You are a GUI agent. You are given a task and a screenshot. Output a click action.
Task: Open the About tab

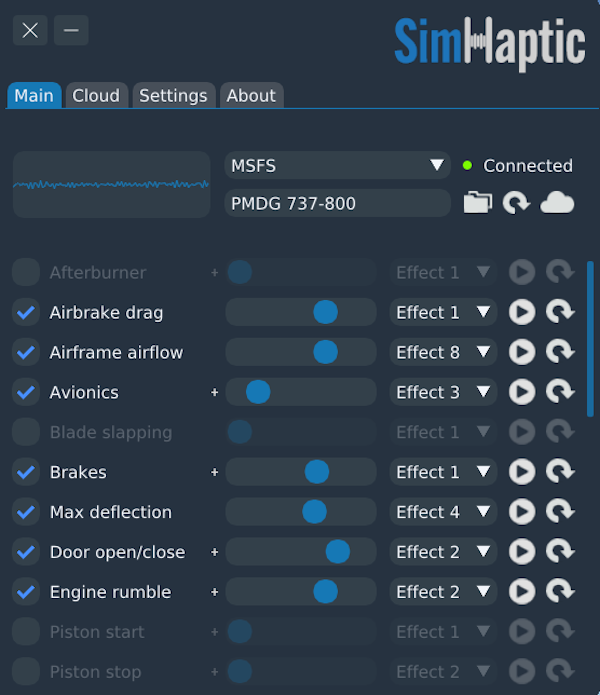tap(251, 95)
